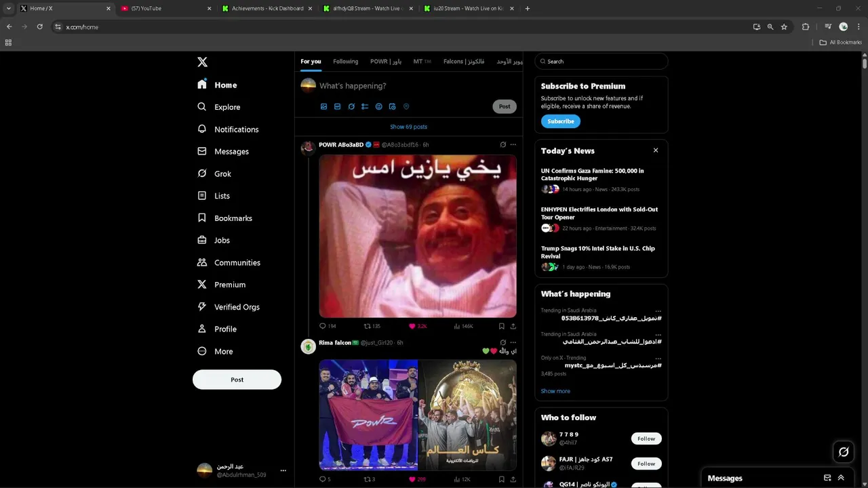Expand the Messages drawer with arrows
Screen dimensions: 868x488
click(x=841, y=478)
